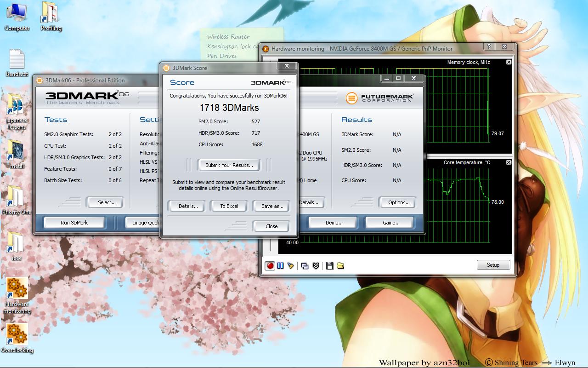Viewport: 588px width, 368px height.
Task: Click the 1718 3DMarks score text
Action: point(229,108)
